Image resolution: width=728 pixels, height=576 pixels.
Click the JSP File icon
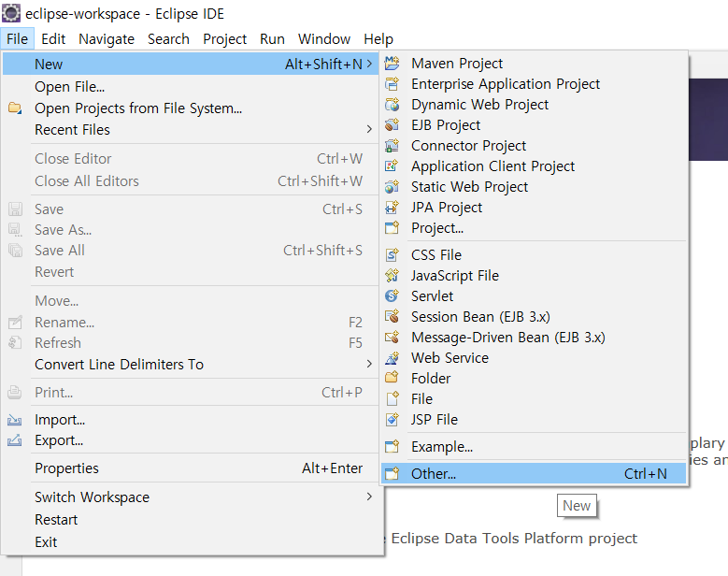392,420
